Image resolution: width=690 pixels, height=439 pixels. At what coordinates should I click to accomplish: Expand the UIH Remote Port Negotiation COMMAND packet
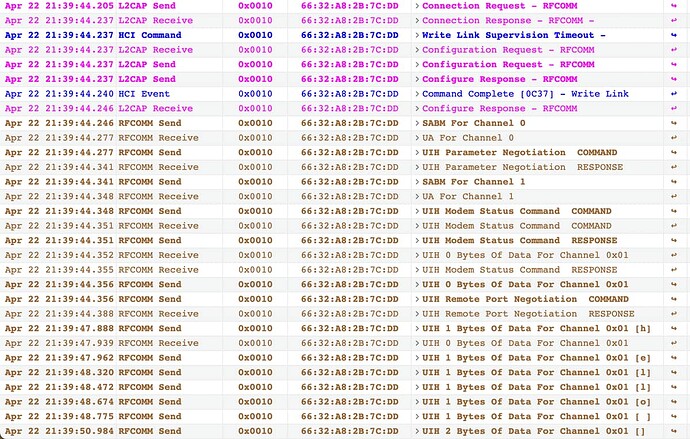(417, 299)
